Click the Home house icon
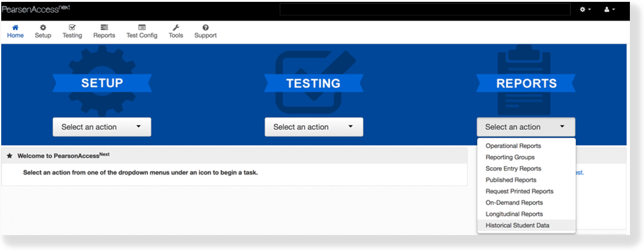Screen dimensions: 644x251 [x=15, y=28]
